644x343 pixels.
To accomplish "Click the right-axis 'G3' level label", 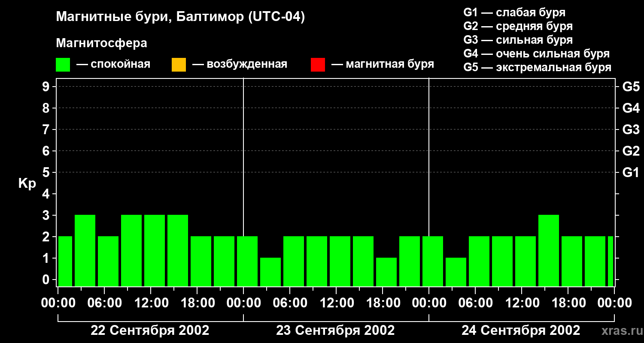I will pyautogui.click(x=631, y=129).
